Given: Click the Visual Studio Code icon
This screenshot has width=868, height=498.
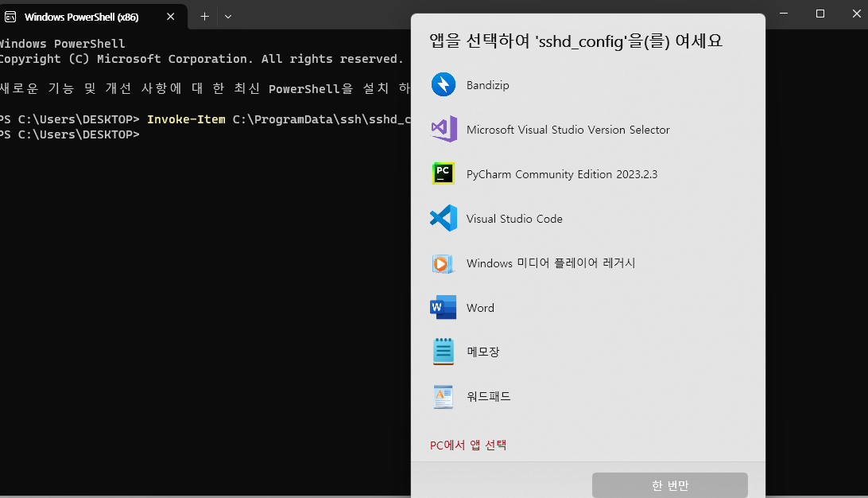Looking at the screenshot, I should pyautogui.click(x=444, y=218).
